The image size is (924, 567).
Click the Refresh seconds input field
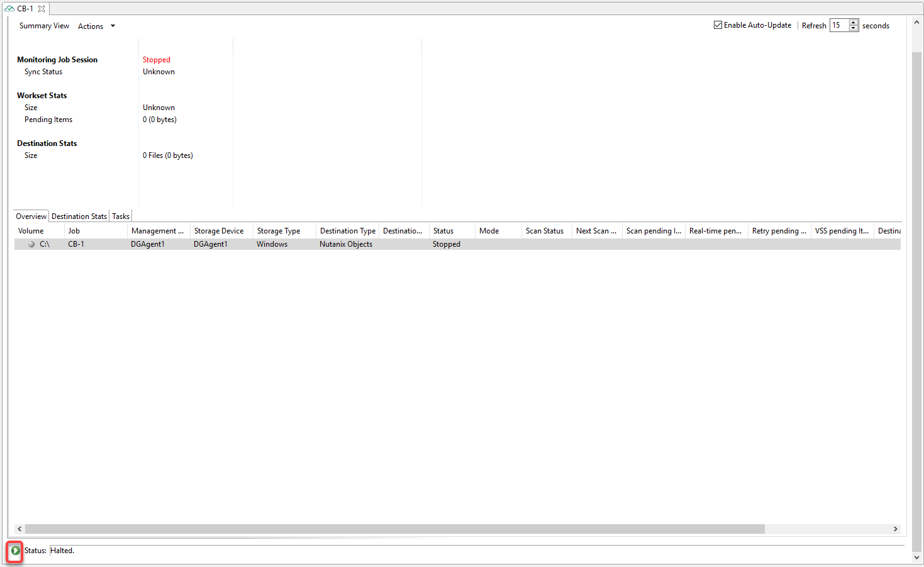coord(839,25)
